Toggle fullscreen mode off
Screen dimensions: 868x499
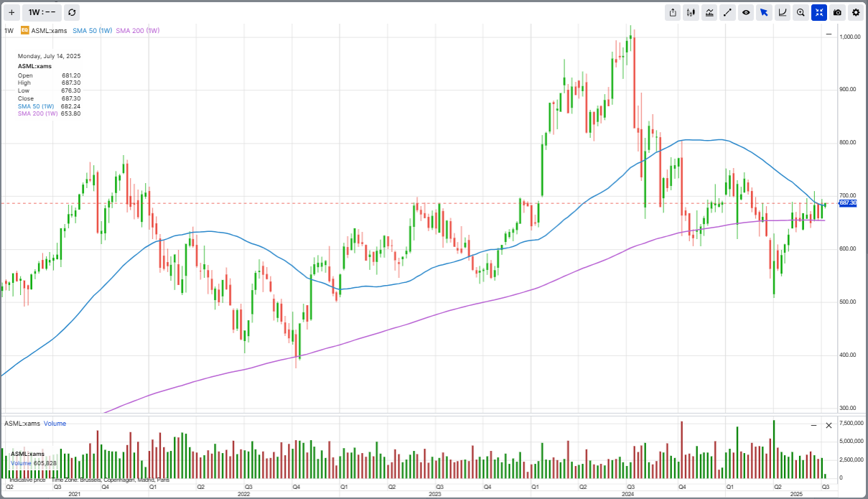tap(819, 12)
